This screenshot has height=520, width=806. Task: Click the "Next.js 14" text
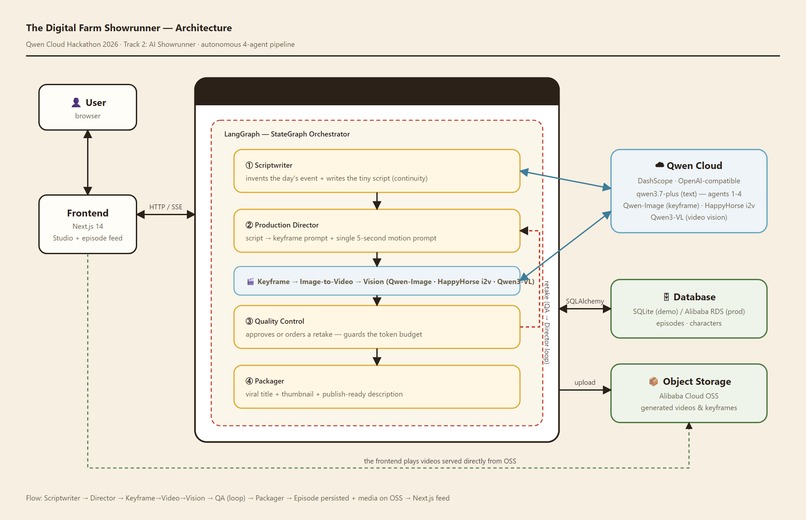pos(87,226)
